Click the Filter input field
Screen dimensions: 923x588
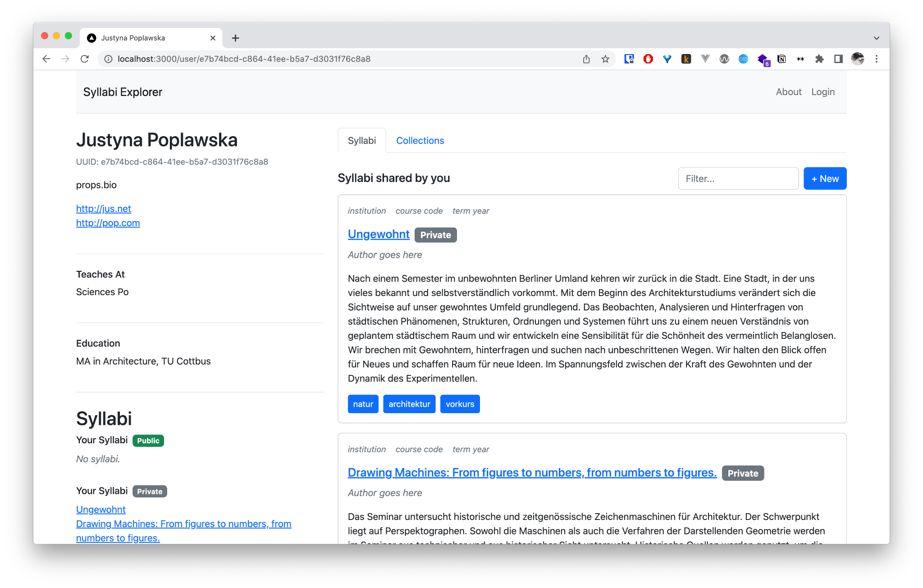click(738, 178)
